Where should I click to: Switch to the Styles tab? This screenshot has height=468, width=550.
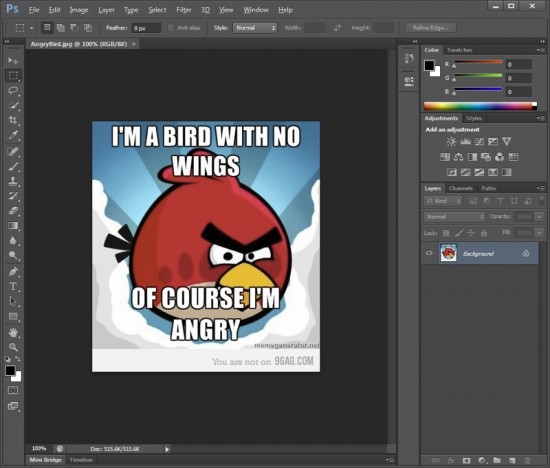click(x=474, y=118)
